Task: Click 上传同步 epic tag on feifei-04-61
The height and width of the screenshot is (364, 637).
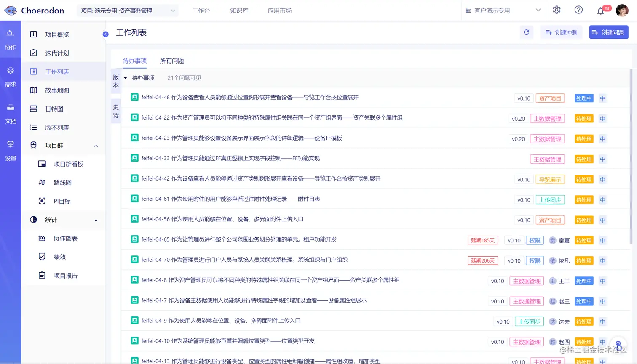Action: [x=550, y=200]
